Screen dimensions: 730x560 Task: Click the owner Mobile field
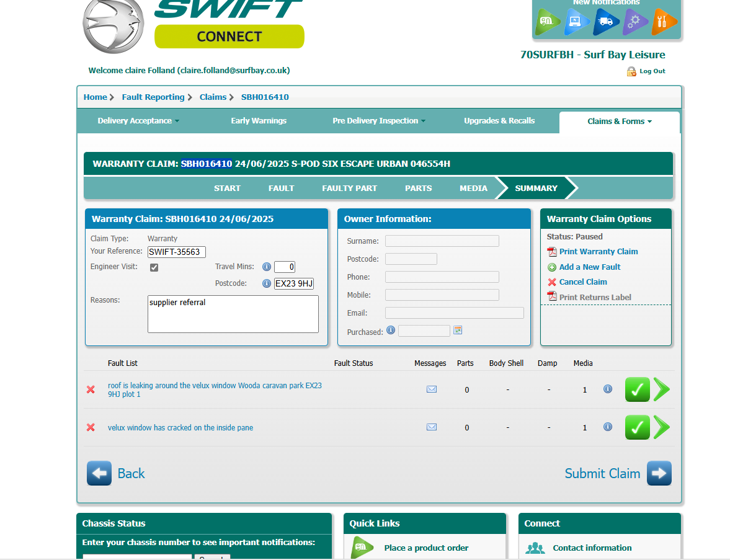pos(442,295)
